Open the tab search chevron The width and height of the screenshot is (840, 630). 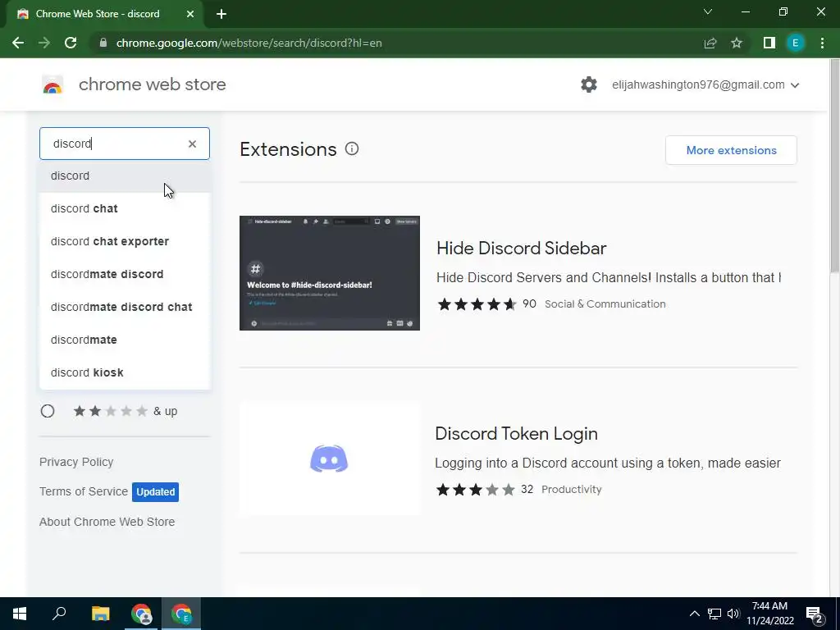(x=708, y=11)
